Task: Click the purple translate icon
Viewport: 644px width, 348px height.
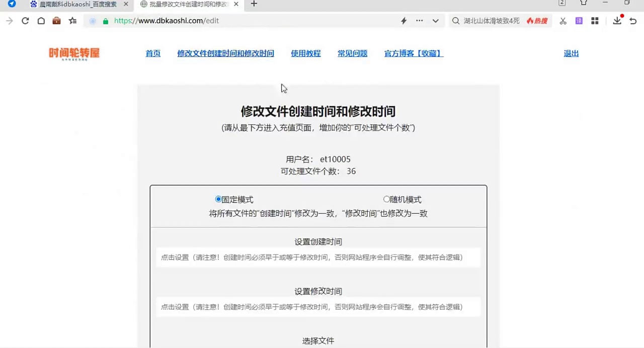Action: click(579, 21)
